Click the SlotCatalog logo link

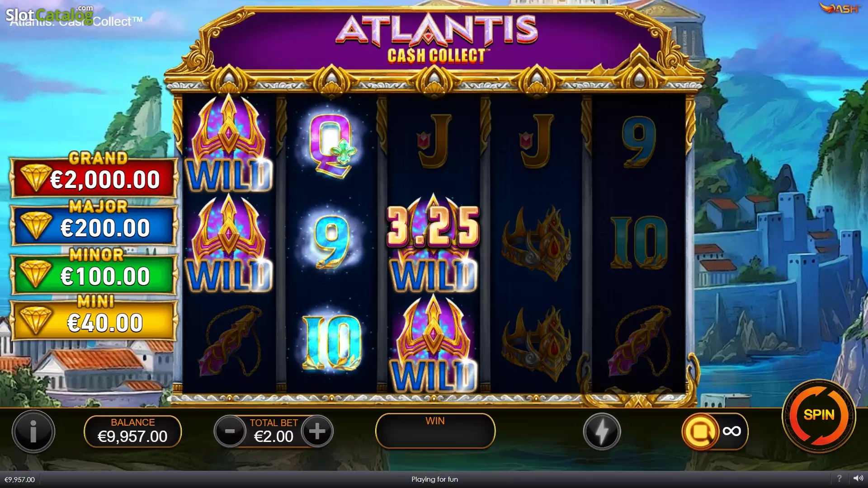[49, 14]
